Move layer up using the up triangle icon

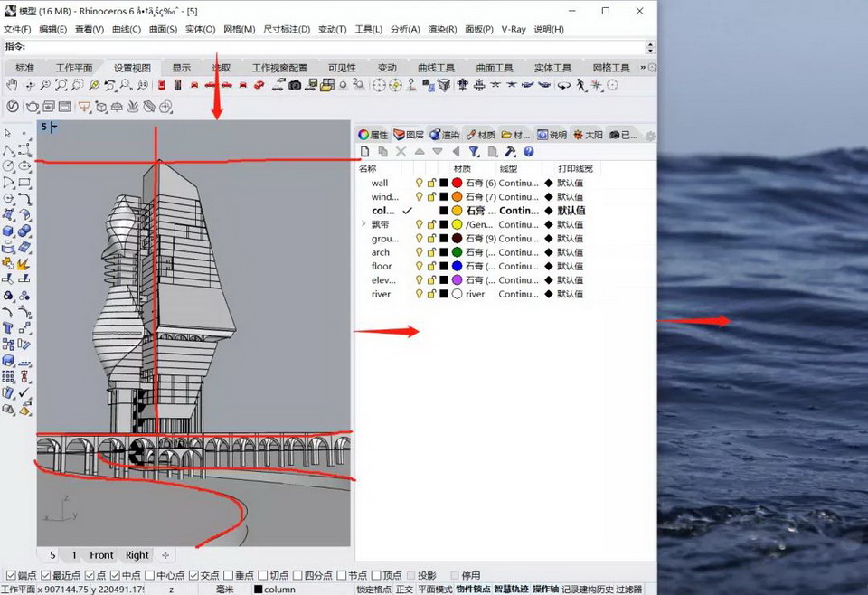click(420, 152)
